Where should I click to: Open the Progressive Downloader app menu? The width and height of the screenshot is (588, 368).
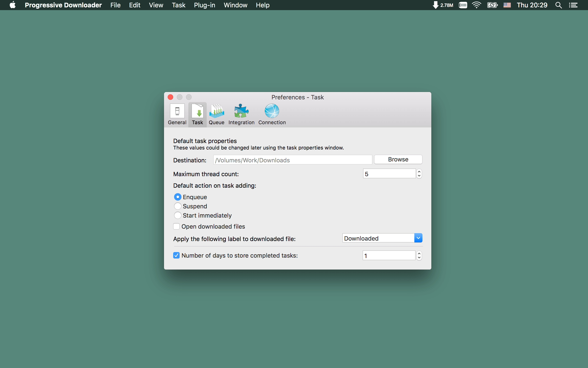click(63, 5)
